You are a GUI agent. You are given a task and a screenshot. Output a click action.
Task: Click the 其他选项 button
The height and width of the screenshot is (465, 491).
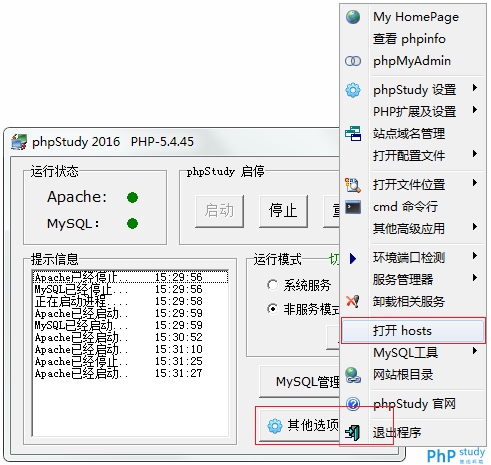[x=300, y=426]
